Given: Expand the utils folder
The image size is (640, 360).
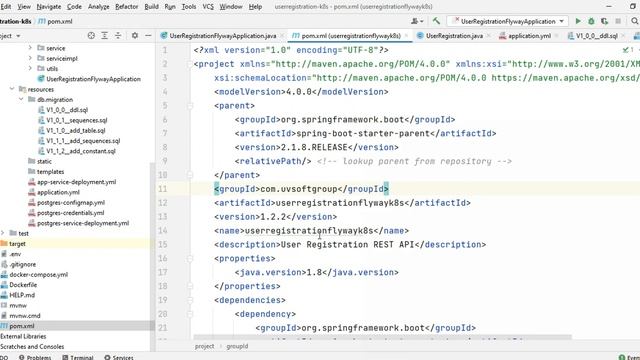Looking at the screenshot, I should (30, 69).
